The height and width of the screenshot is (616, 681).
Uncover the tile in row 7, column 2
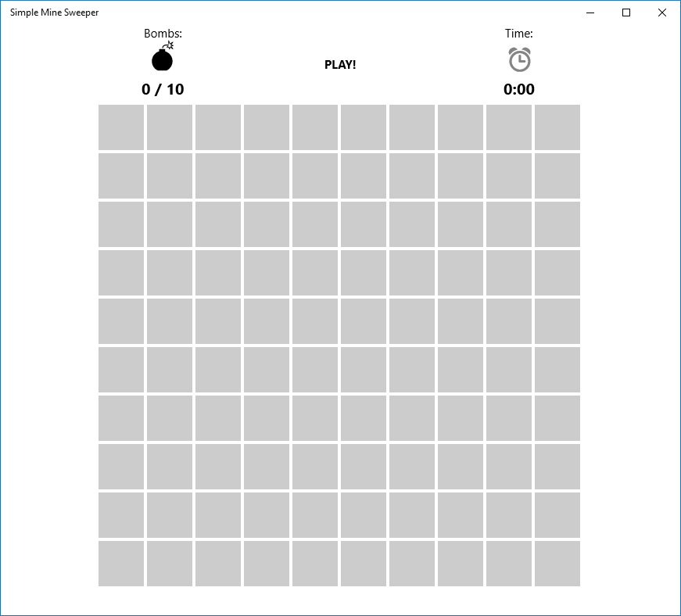[x=170, y=418]
